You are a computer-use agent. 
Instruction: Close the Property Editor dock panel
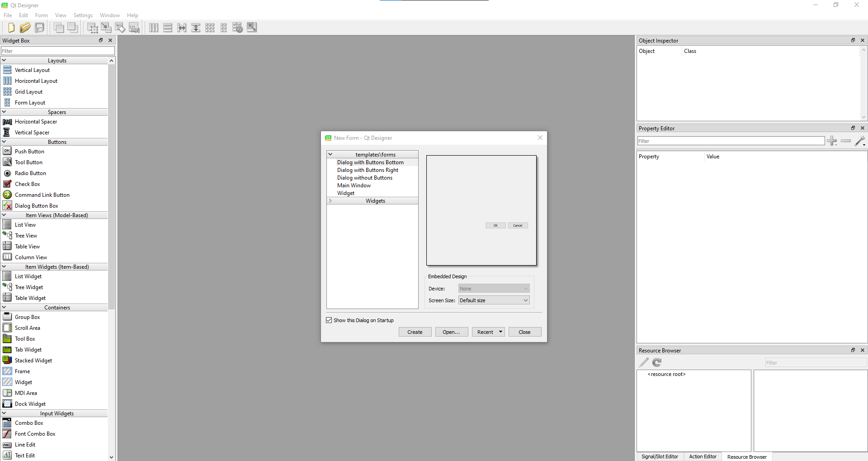click(863, 128)
